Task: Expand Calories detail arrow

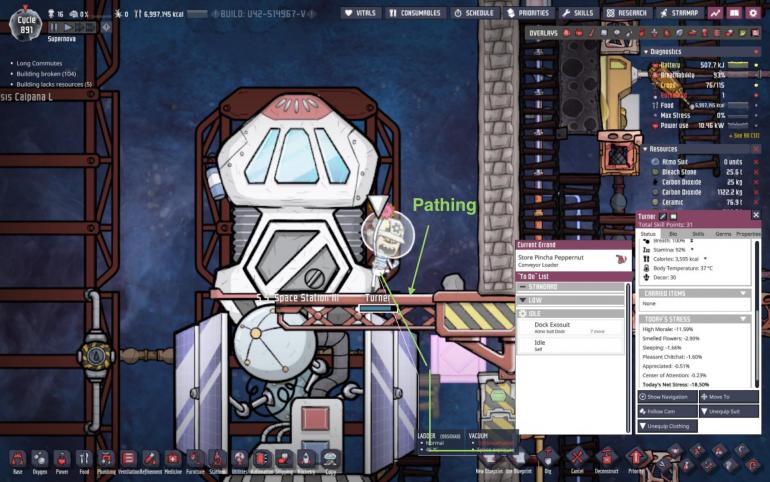Action: pos(705,259)
